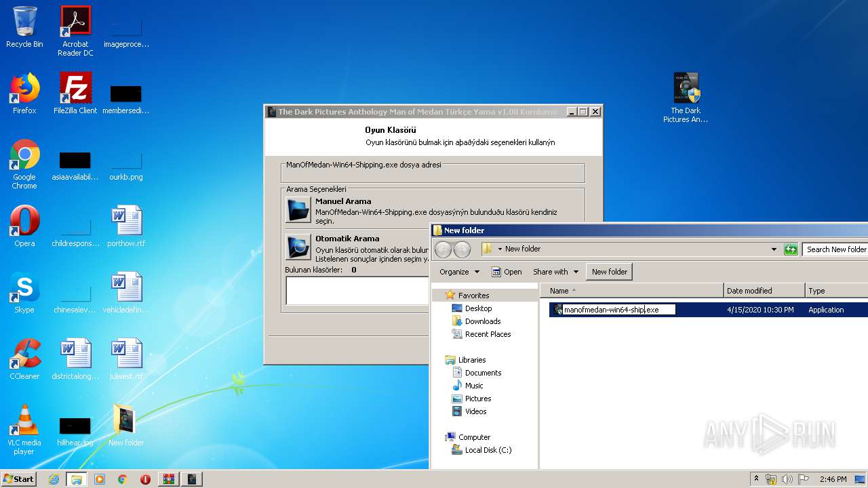Open Desktop under Favorites
The image size is (868, 488).
[x=478, y=308]
